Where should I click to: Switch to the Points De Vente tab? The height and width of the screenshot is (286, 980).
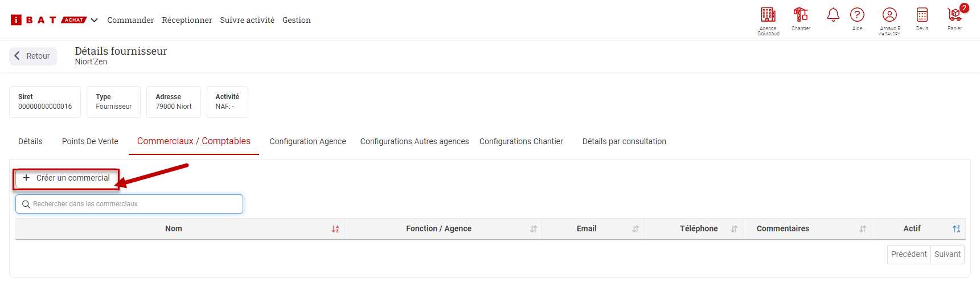tap(90, 141)
